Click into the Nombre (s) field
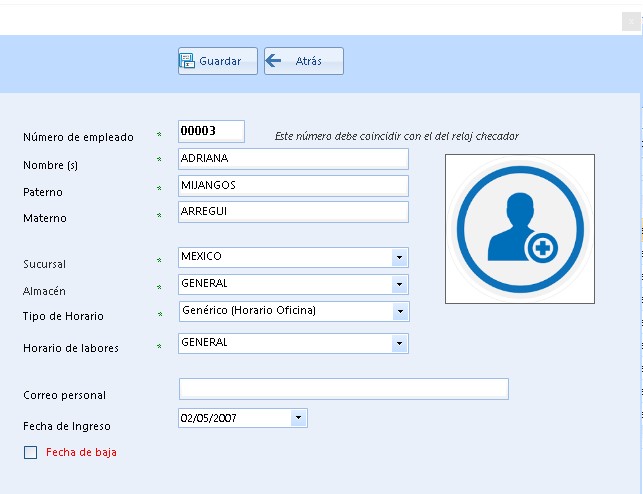643x494 pixels. pyautogui.click(x=293, y=159)
